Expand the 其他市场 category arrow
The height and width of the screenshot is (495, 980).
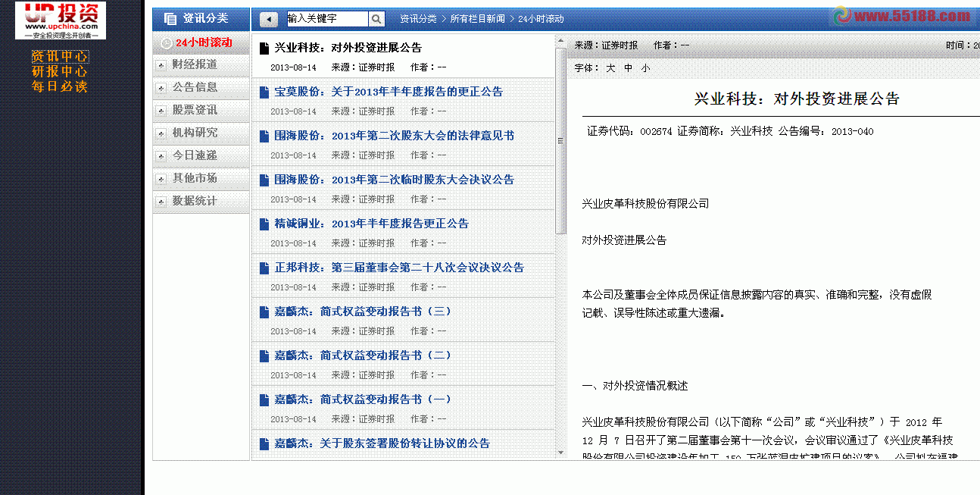(x=161, y=179)
